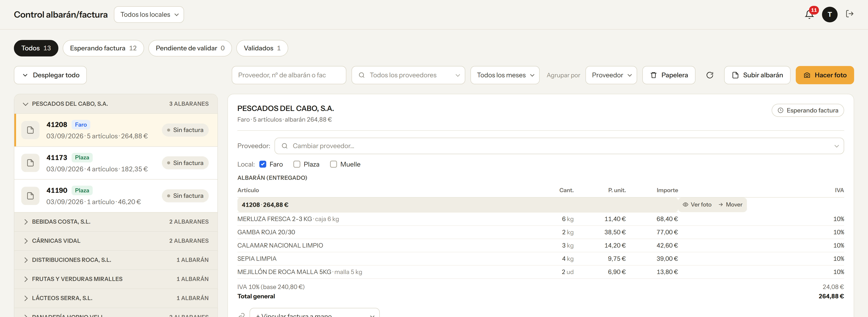This screenshot has height=317, width=868.
Task: Click the logout icon
Action: 850,14
